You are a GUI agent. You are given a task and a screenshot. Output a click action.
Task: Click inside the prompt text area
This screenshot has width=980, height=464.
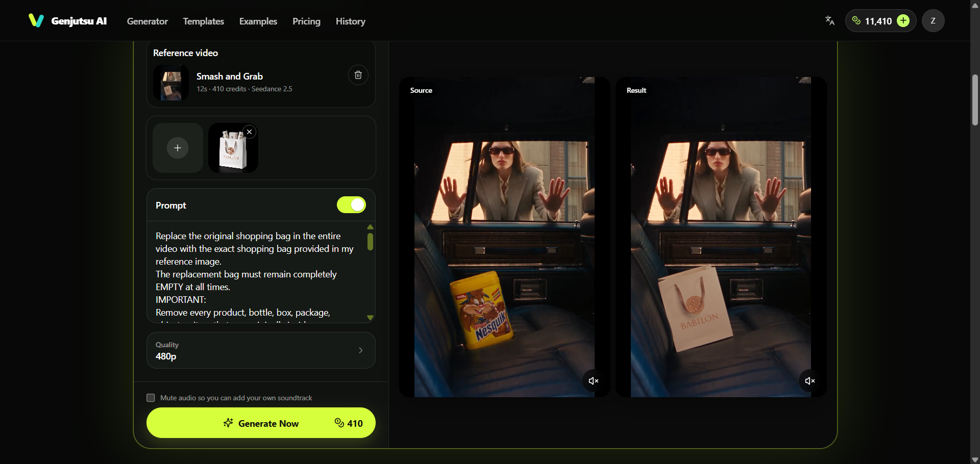point(255,273)
